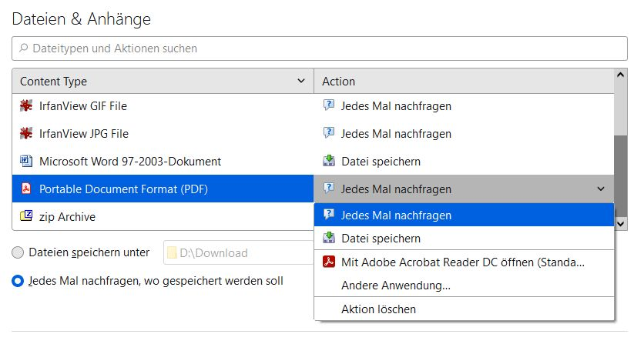644x344 pixels.
Task: Click the zip Archive file icon
Action: tap(26, 217)
